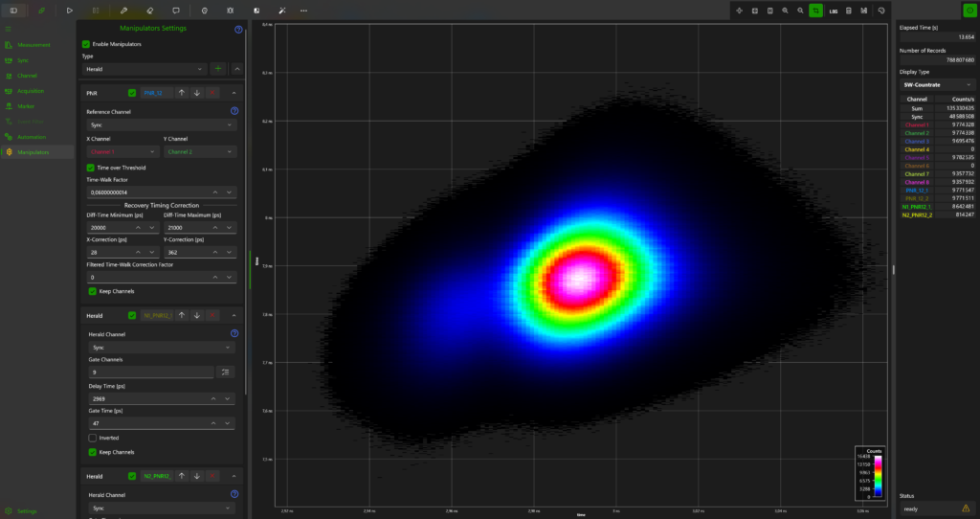Toggle the side panel layout icon
980x519 pixels.
click(13, 11)
